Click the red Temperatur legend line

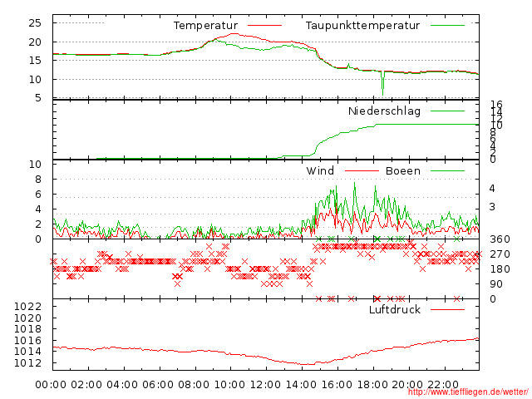[264, 26]
